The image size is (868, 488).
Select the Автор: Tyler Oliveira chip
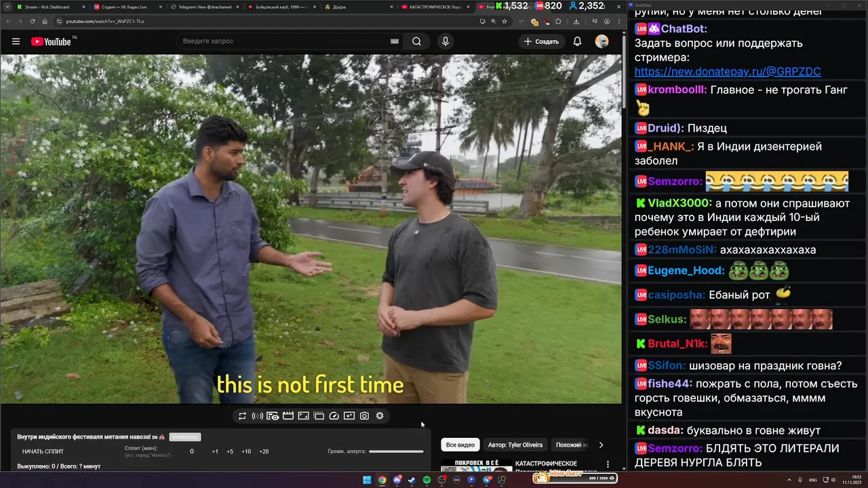coord(515,445)
